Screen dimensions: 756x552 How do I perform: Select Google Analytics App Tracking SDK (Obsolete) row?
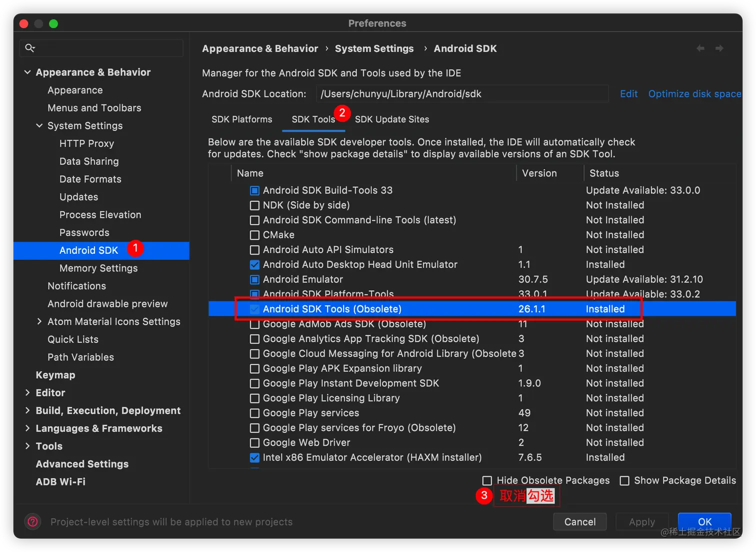(x=472, y=339)
